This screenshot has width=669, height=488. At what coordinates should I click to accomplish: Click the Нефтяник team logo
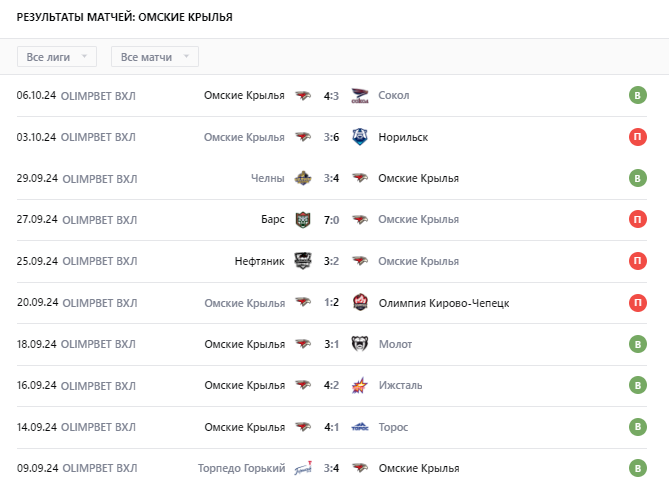303,261
